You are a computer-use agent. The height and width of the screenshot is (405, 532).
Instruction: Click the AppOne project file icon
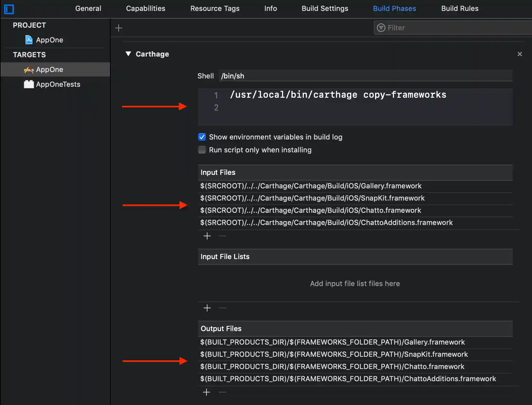click(x=29, y=40)
